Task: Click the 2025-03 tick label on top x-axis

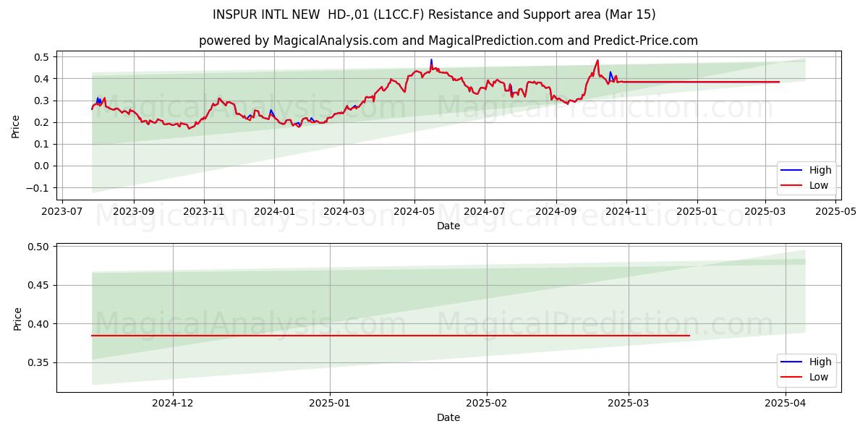Action: pos(765,213)
